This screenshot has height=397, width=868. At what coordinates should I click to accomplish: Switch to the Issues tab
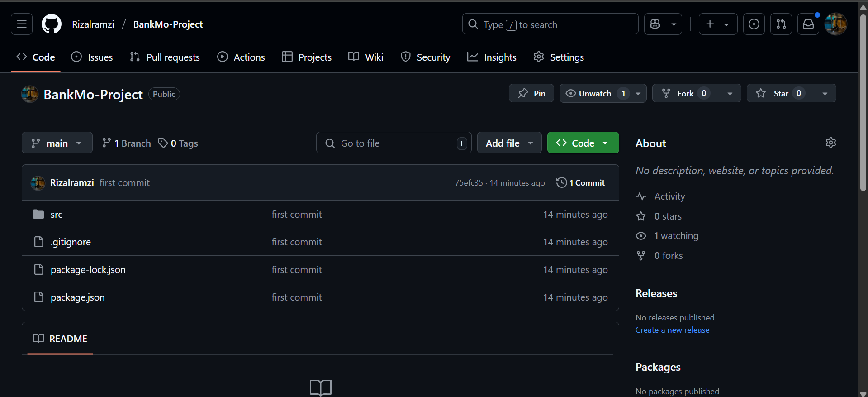coord(92,57)
